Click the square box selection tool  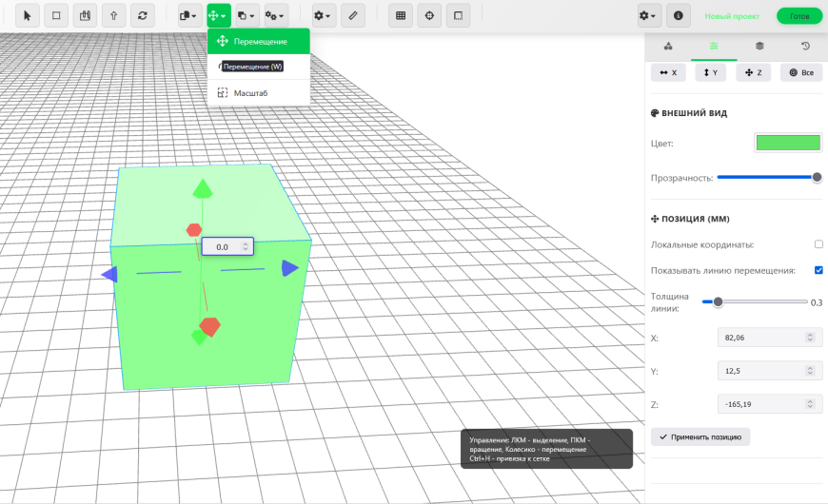coord(56,16)
